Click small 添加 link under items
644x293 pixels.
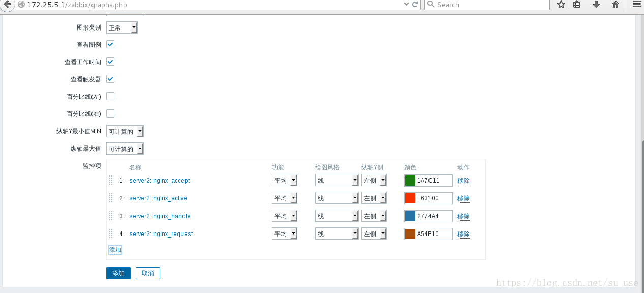(115, 250)
